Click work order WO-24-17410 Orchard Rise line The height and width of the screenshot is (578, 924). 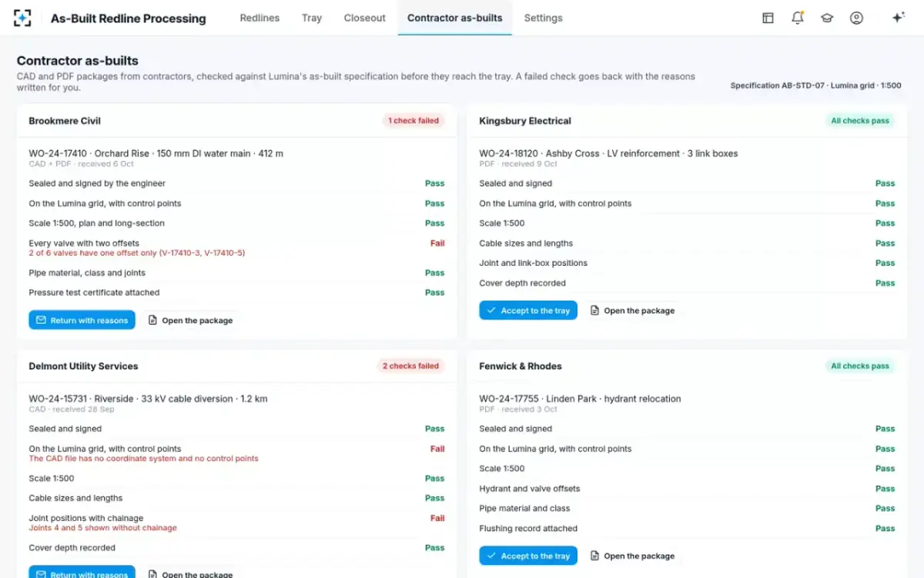point(156,153)
